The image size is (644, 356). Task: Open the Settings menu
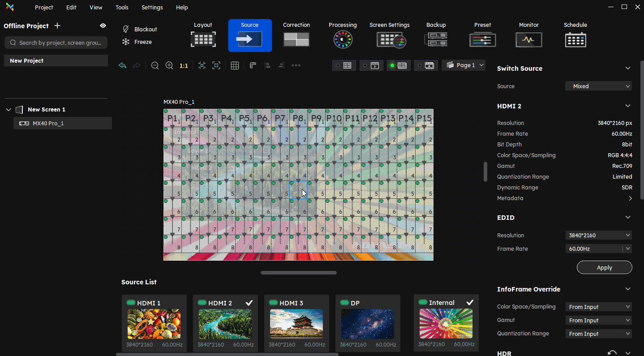(x=152, y=8)
